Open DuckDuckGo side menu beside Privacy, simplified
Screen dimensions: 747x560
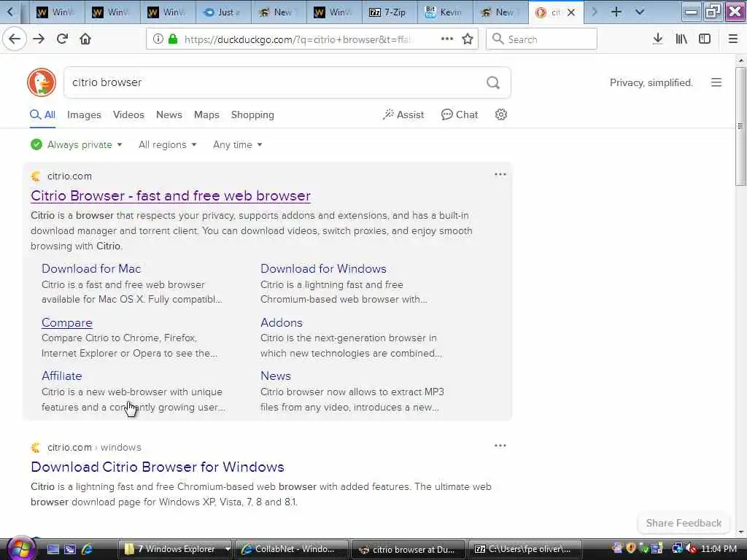click(716, 82)
